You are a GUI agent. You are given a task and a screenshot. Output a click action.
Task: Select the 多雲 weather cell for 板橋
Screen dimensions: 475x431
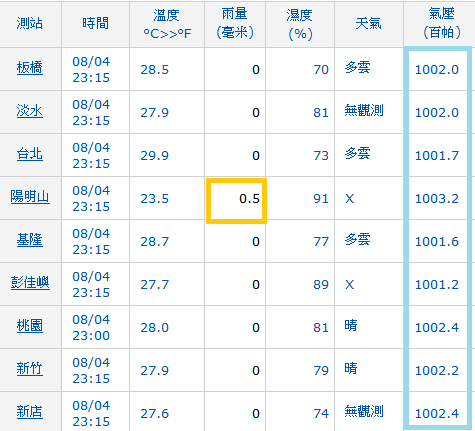357,68
